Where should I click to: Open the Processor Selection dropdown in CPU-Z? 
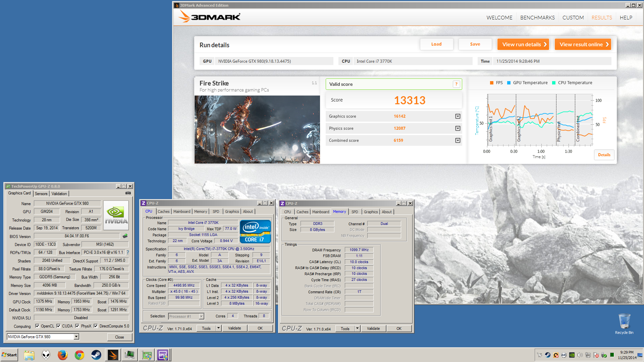coord(201,316)
